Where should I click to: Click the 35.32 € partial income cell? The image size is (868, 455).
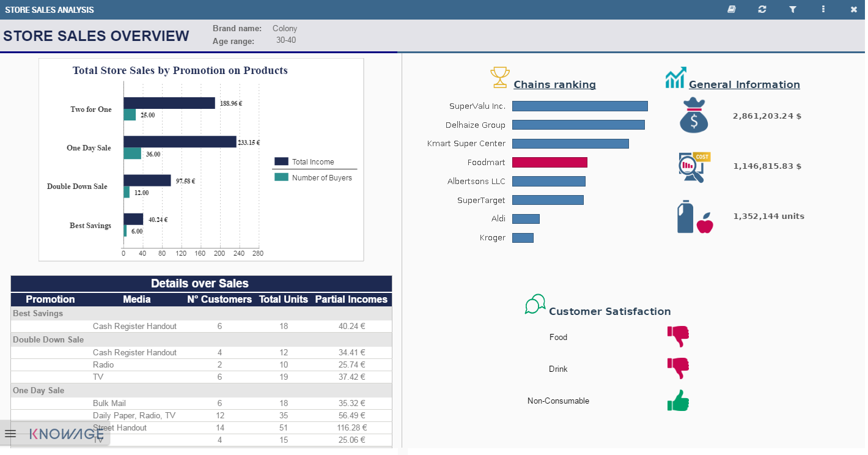352,403
